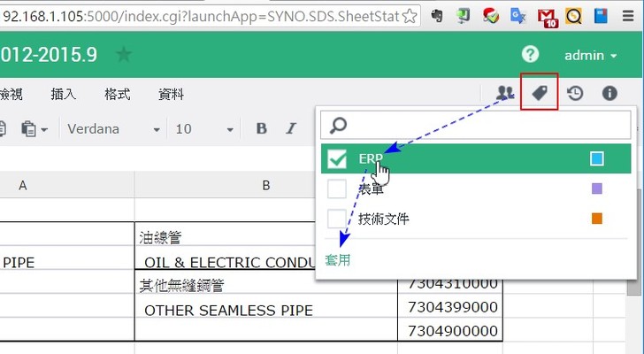The width and height of the screenshot is (644, 354).
Task: Click the vertical scrollbar thumb
Action: click(632, 242)
